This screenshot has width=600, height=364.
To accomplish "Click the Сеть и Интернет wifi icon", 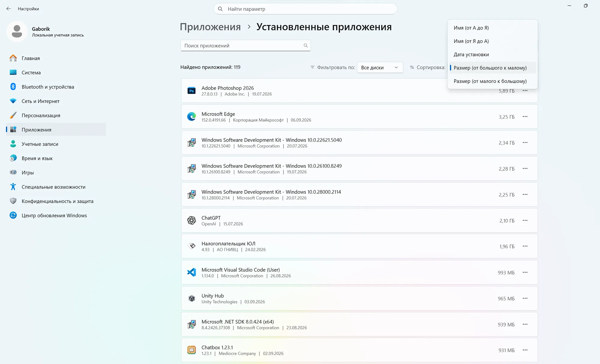I will point(13,101).
